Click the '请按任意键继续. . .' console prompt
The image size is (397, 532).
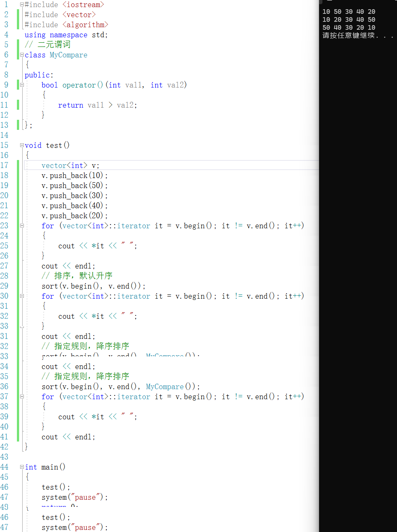[x=358, y=36]
